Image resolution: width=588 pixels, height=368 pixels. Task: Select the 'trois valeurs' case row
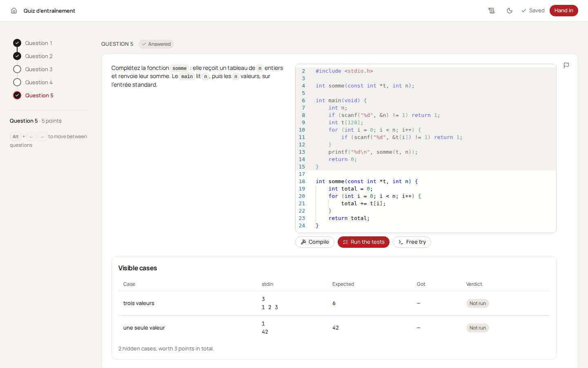pos(334,303)
